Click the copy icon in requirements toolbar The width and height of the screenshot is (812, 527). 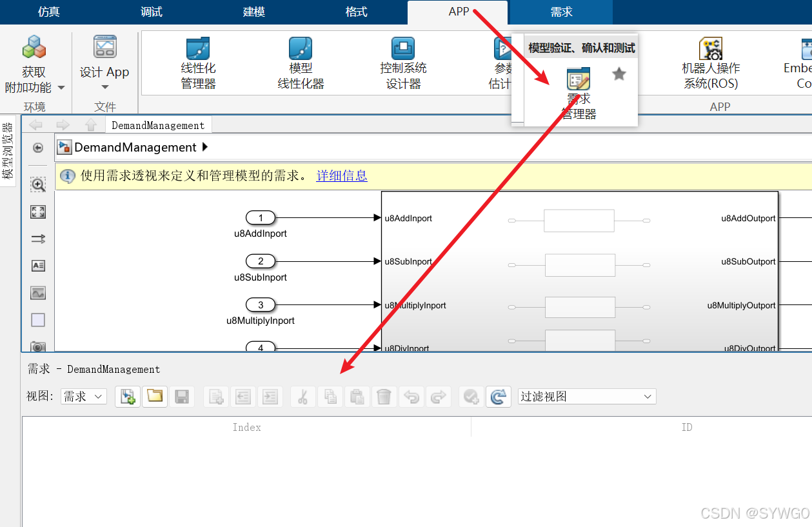tap(330, 396)
